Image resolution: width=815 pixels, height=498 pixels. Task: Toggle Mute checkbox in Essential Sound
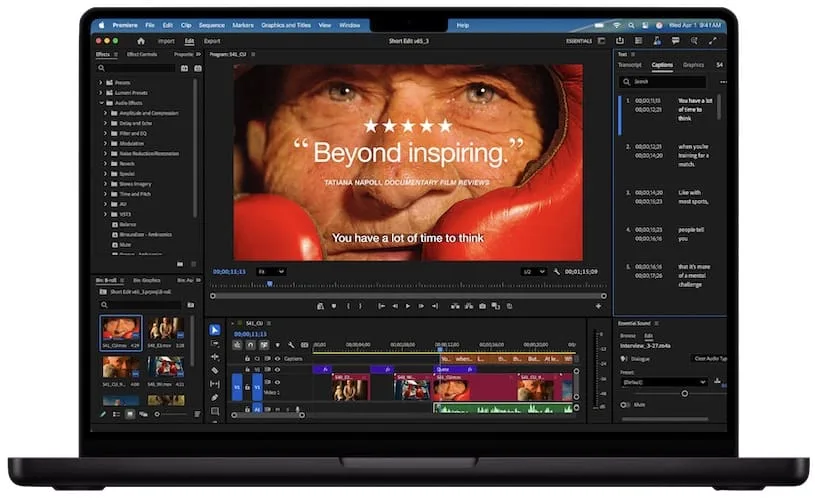(x=624, y=405)
